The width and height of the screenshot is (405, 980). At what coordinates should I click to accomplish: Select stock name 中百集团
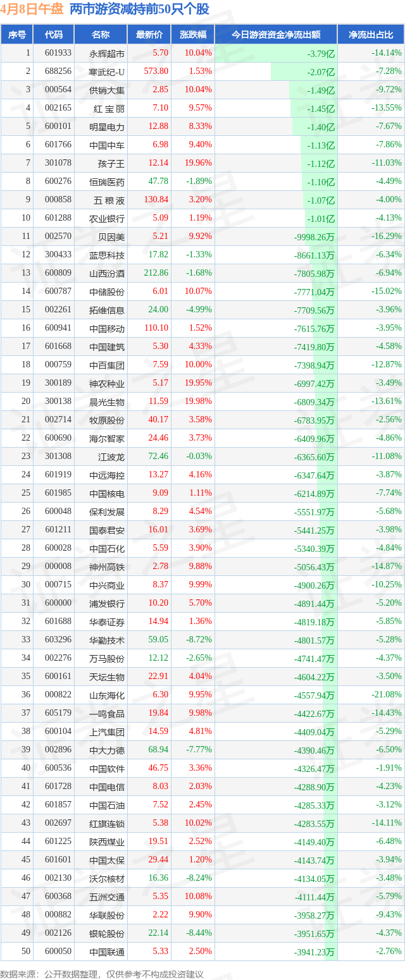108,365
